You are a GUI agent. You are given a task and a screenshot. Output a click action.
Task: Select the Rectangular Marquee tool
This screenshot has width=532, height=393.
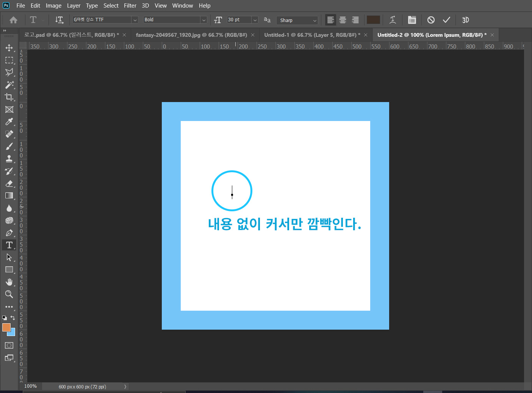(x=9, y=60)
